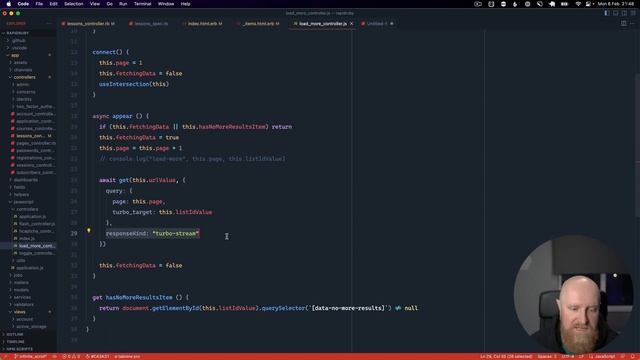
Task: Close the load_more_controller.js tab
Action: point(351,24)
